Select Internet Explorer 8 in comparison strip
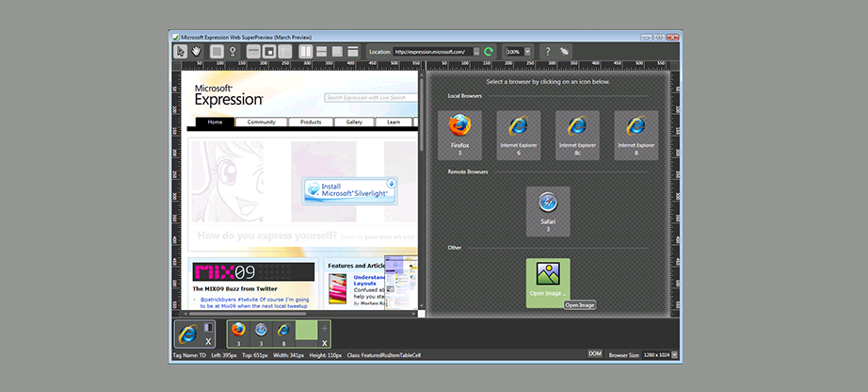The height and width of the screenshot is (392, 868). [x=283, y=334]
